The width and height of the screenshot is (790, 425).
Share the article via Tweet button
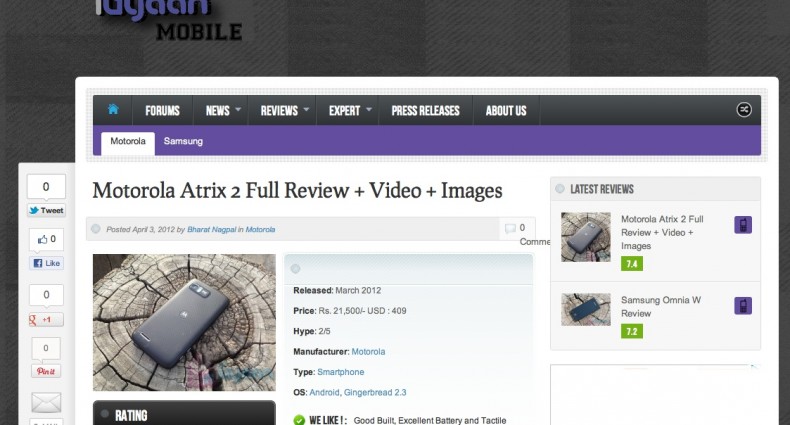coord(46,211)
